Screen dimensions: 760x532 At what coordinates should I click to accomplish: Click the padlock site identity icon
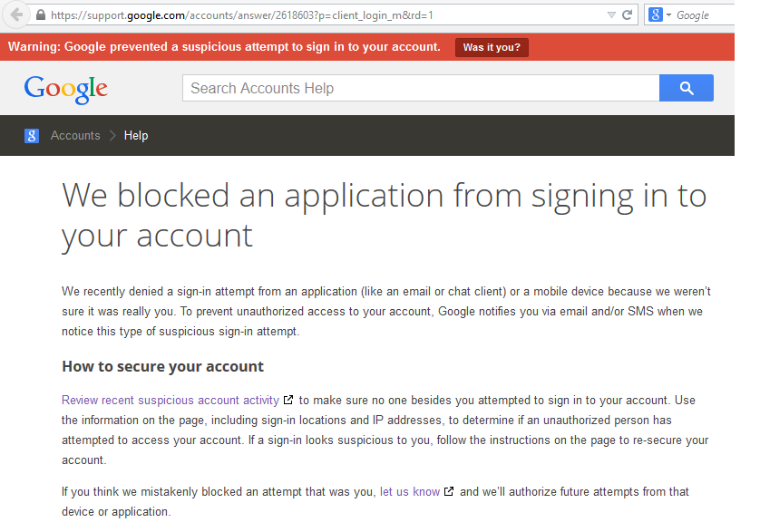coord(40,15)
